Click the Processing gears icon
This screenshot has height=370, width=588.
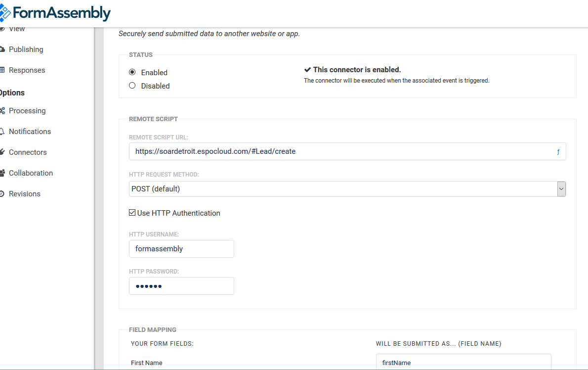point(2,111)
